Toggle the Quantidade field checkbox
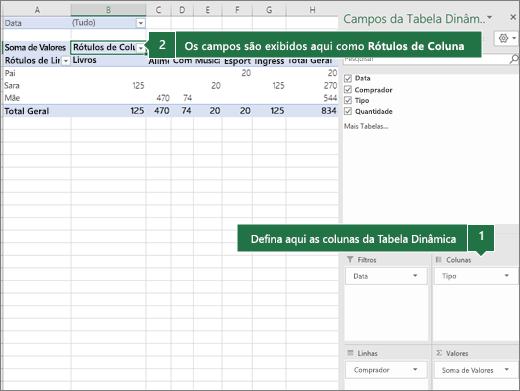 point(348,111)
